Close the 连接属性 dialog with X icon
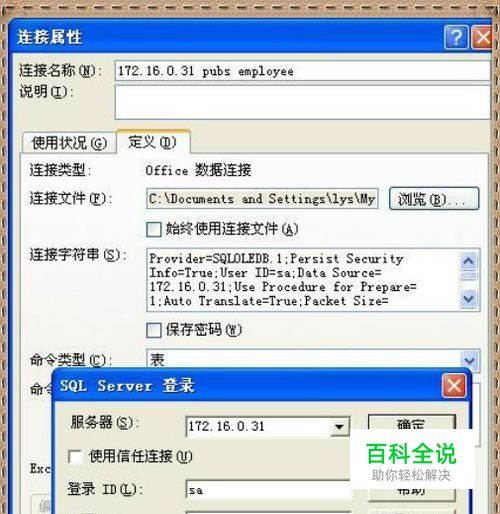Viewport: 500px width, 514px height. click(x=482, y=37)
